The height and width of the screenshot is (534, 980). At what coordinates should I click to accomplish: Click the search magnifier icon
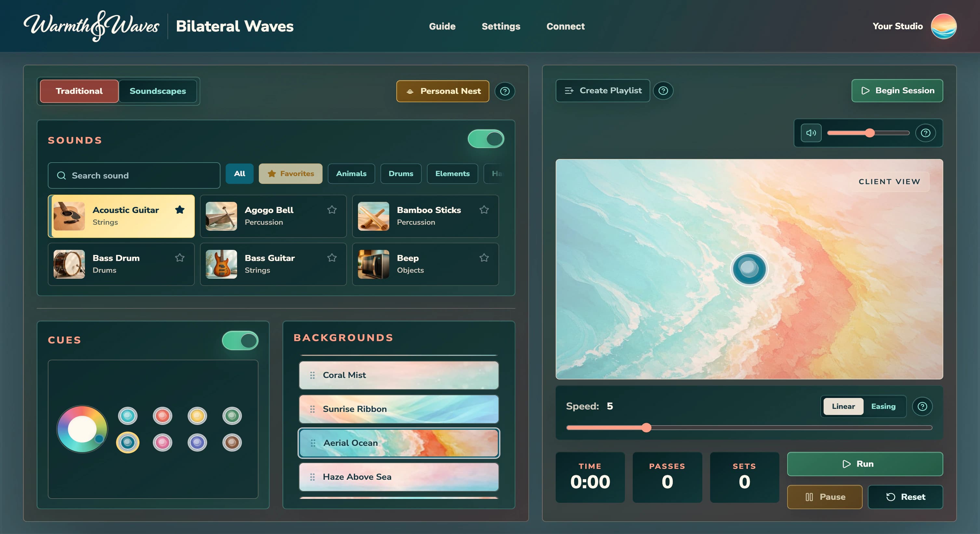pyautogui.click(x=61, y=176)
